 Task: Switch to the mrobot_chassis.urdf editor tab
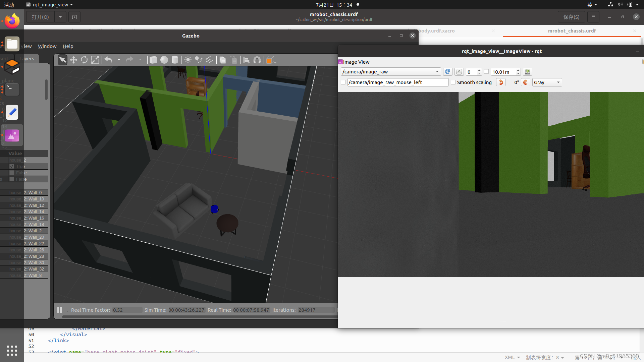tap(572, 31)
